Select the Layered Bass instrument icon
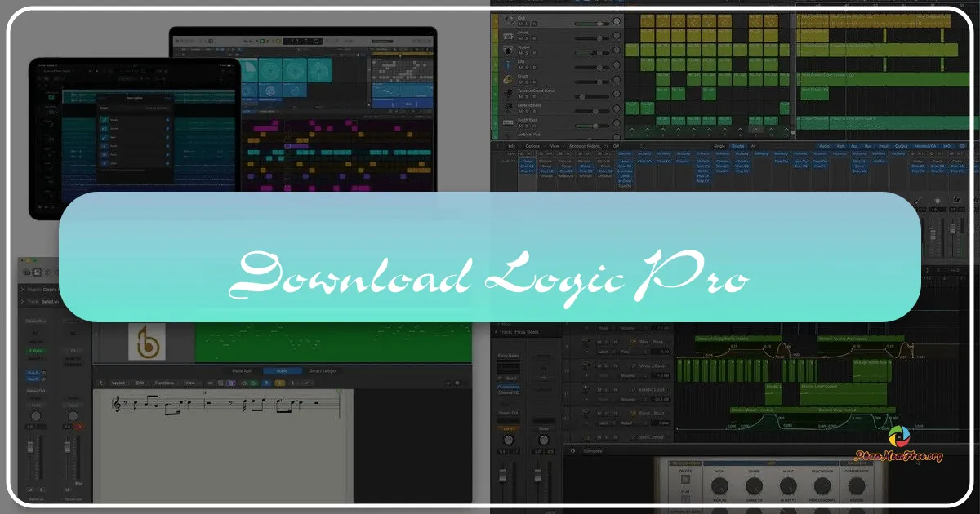Screen dimensions: 980x514 (x=507, y=106)
